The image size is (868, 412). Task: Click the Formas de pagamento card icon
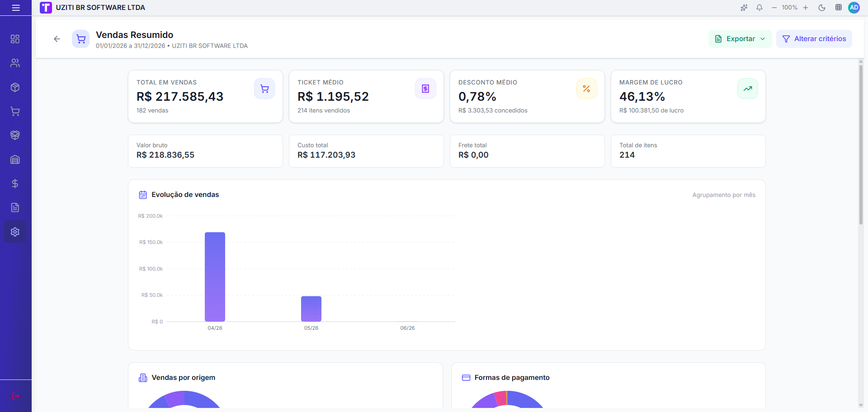coord(466,378)
